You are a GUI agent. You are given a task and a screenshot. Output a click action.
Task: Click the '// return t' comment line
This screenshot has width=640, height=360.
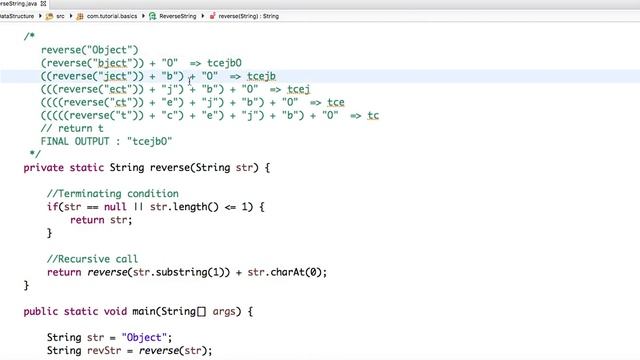[x=72, y=128]
